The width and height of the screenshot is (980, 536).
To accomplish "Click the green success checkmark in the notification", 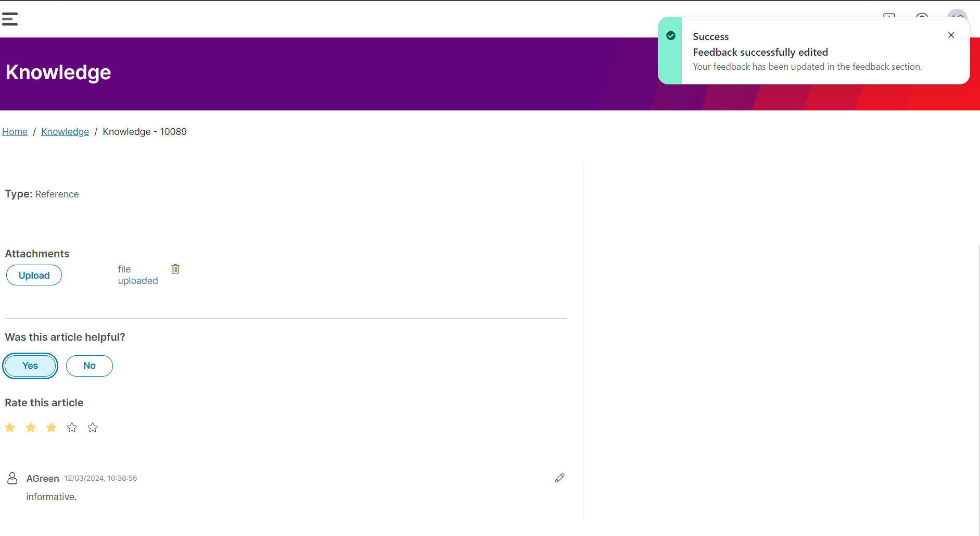I will [x=671, y=35].
